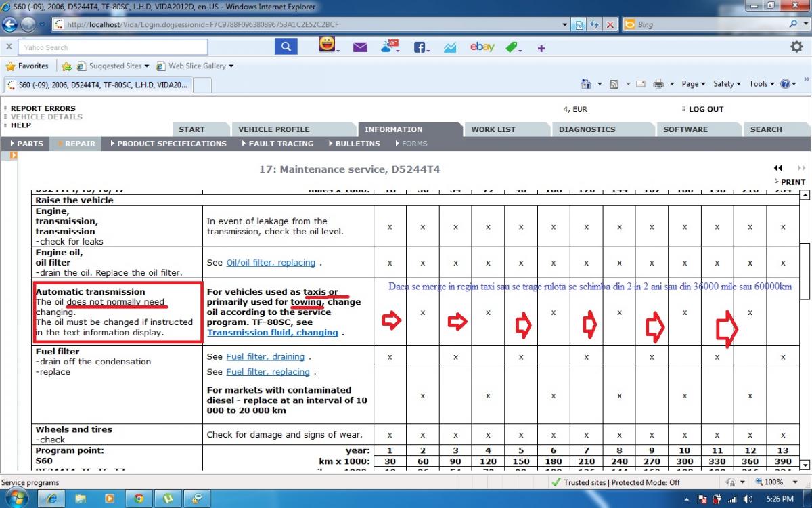Click the orange side panel expand arrow
The height and width of the screenshot is (508, 812).
pyautogui.click(x=14, y=156)
